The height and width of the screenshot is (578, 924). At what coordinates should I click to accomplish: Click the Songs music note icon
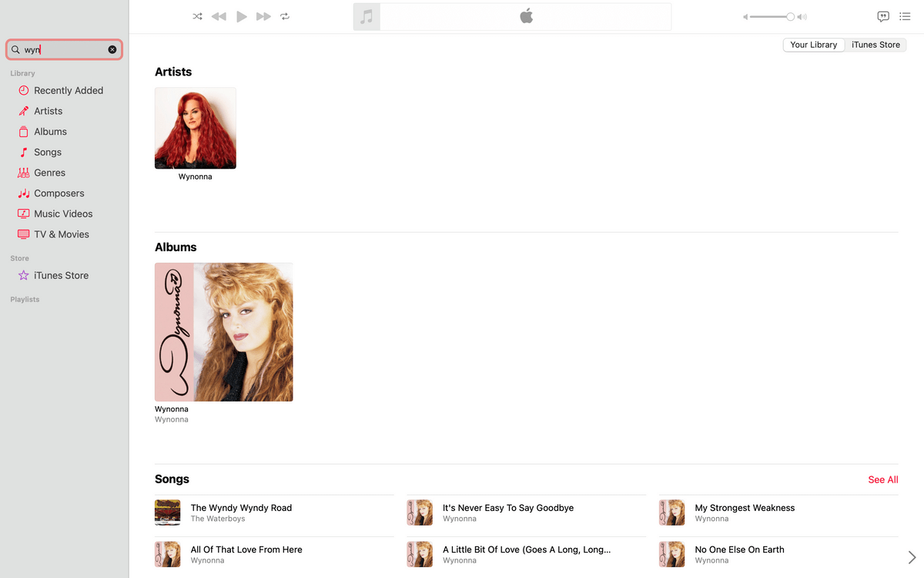23,152
